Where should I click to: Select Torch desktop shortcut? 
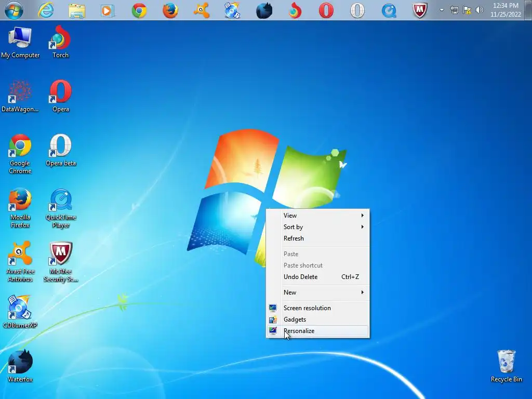point(60,42)
